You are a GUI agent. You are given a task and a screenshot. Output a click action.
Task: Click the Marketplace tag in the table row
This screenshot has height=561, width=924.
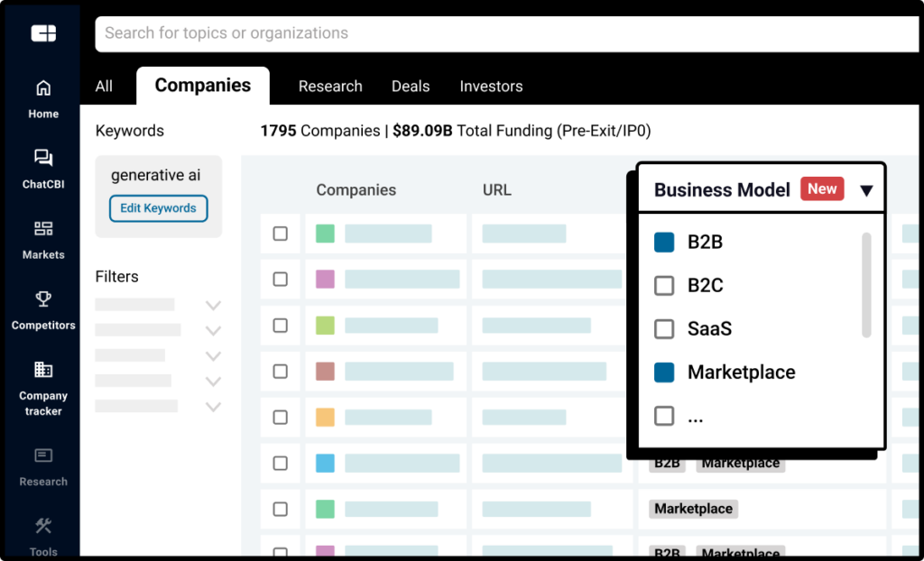pyautogui.click(x=693, y=509)
